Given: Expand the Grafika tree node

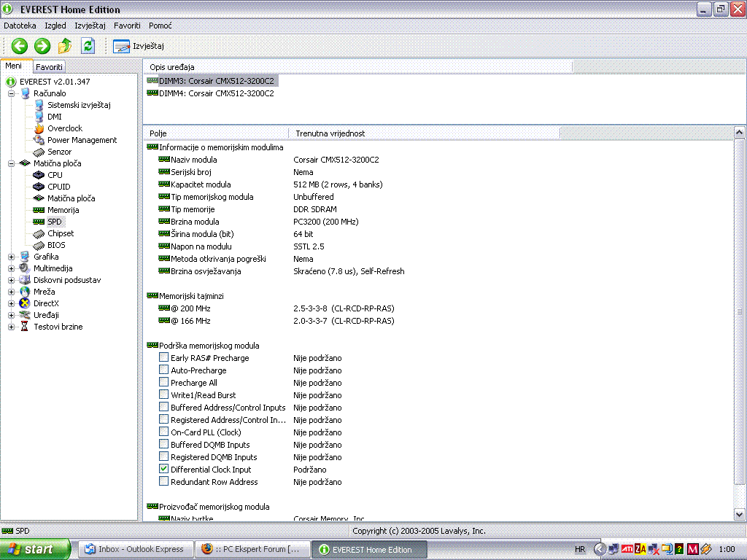Looking at the screenshot, I should 12,257.
